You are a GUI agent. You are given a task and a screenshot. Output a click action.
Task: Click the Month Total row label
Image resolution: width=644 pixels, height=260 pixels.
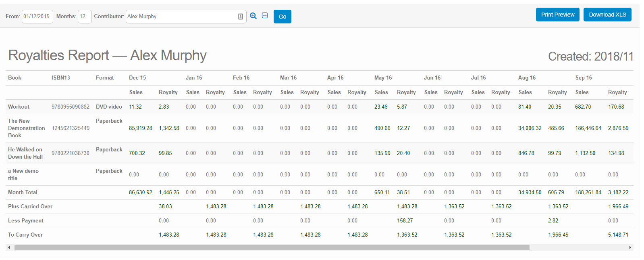click(x=23, y=192)
